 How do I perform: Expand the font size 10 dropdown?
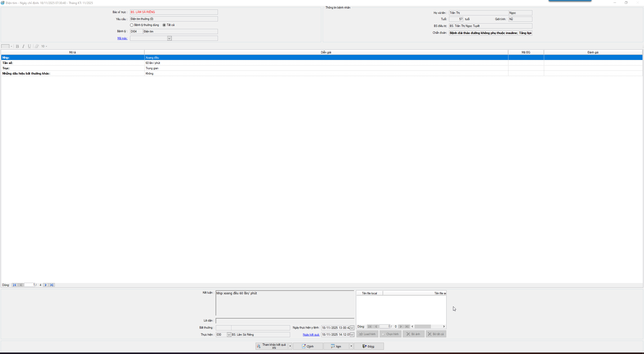47,47
